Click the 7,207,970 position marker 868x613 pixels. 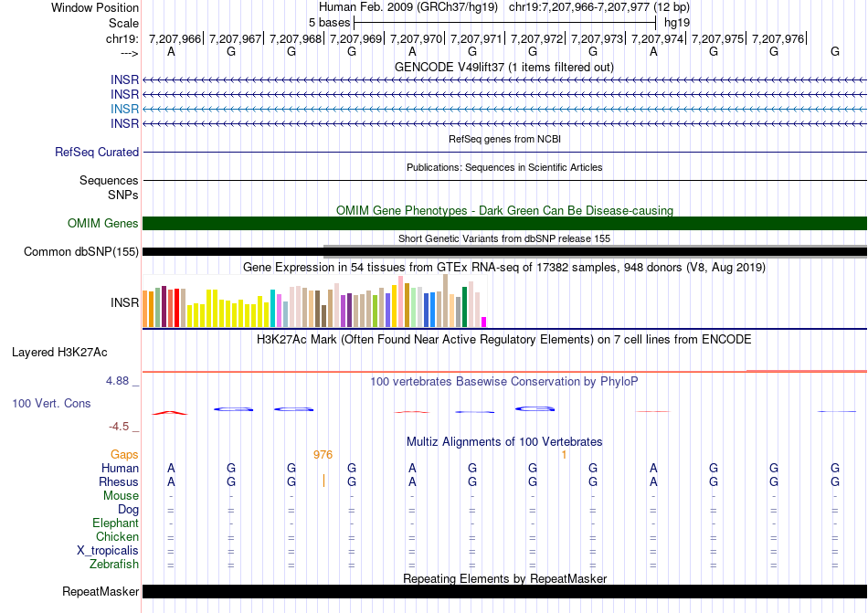click(x=417, y=39)
